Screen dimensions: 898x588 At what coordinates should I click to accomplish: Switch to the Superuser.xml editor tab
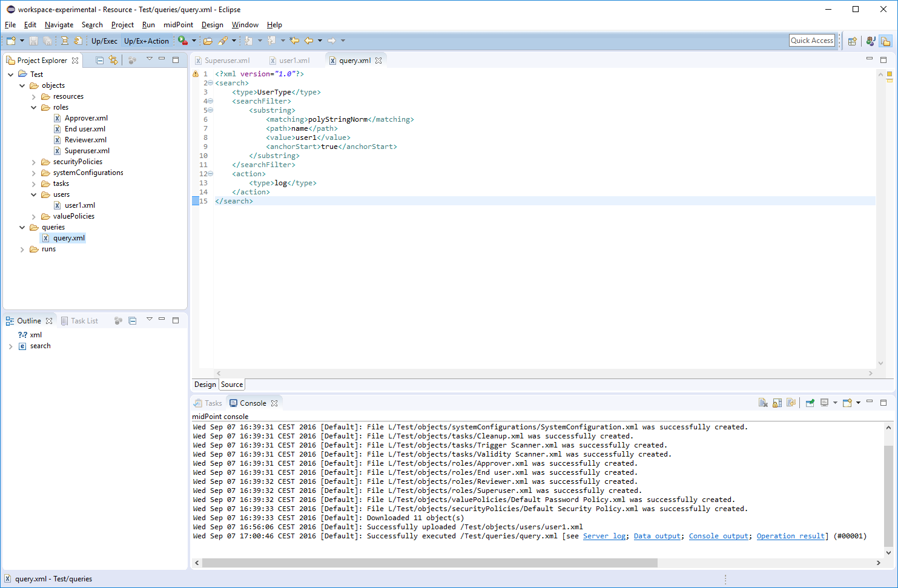[x=226, y=61]
